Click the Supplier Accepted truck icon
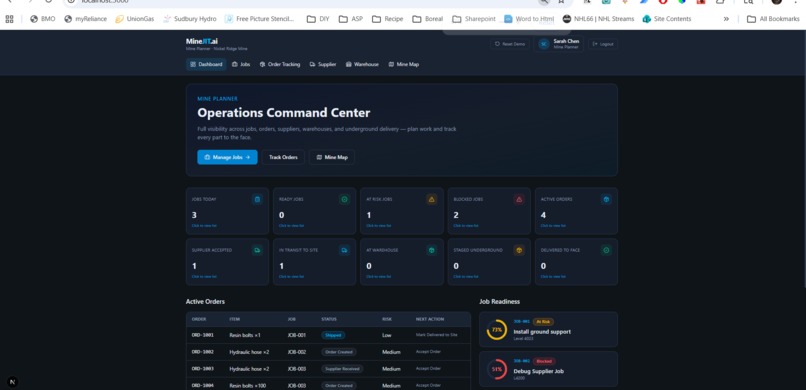Image resolution: width=806 pixels, height=390 pixels. click(258, 250)
